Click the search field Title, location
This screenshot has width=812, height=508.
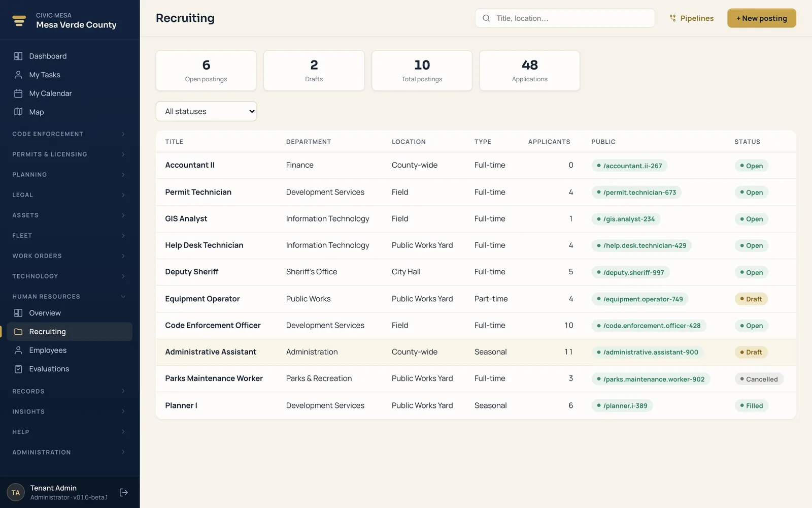click(x=565, y=18)
